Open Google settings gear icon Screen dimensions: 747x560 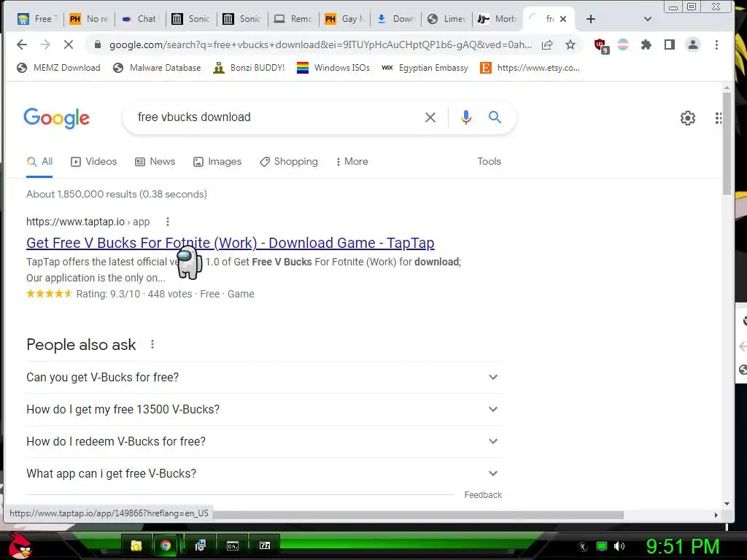687,117
